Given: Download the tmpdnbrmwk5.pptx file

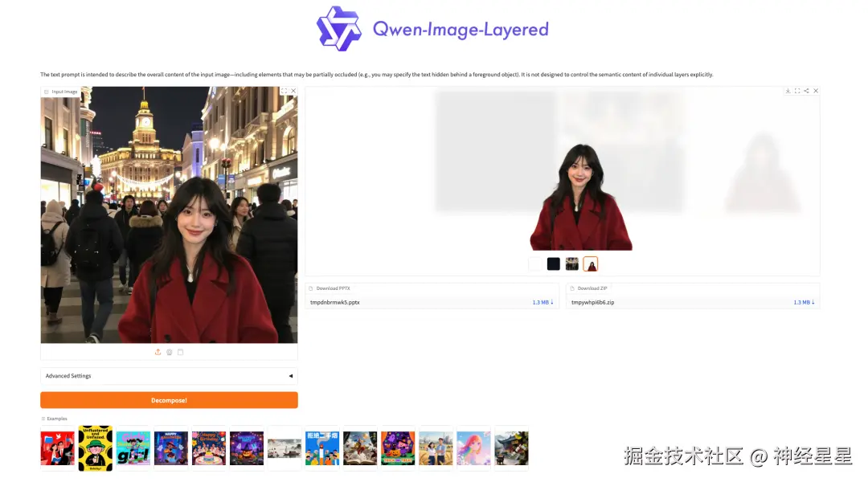Looking at the screenshot, I should (542, 302).
